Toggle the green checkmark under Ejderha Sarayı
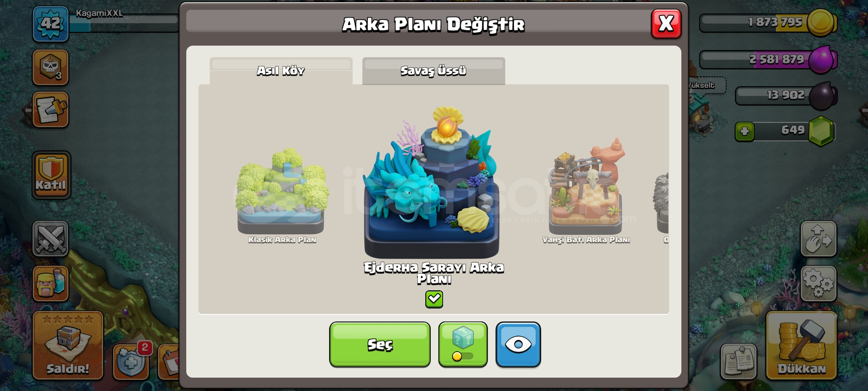The image size is (868, 391). pyautogui.click(x=434, y=299)
